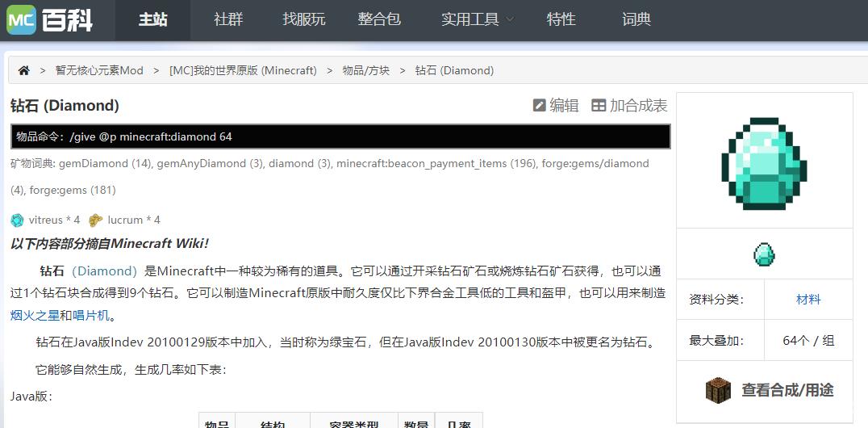The height and width of the screenshot is (428, 868).
Task: Open the 特性 nav tab
Action: coord(561,20)
